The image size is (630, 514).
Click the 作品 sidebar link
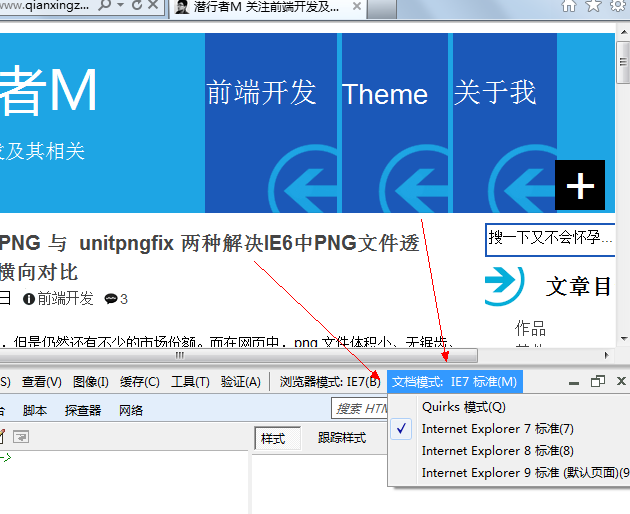click(530, 328)
